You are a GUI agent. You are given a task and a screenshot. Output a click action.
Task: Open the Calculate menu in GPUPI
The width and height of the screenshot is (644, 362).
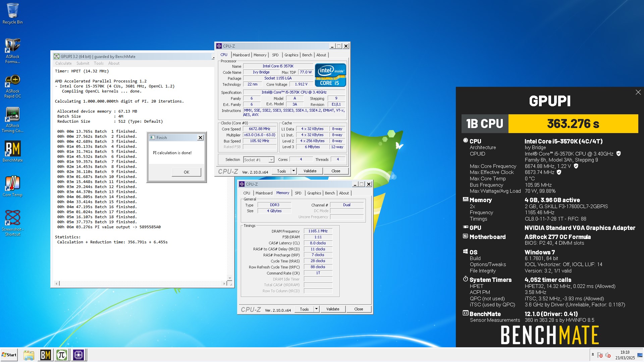[x=63, y=63]
